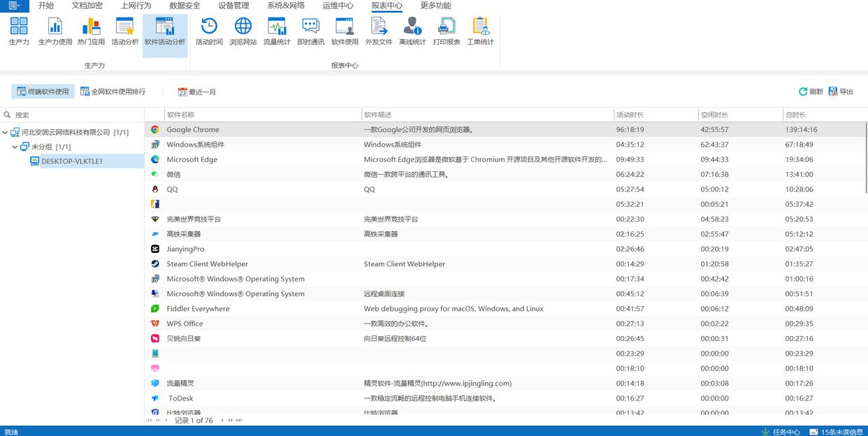Collapse the 河北安固云网络科技有限公司 tree node

(x=6, y=132)
